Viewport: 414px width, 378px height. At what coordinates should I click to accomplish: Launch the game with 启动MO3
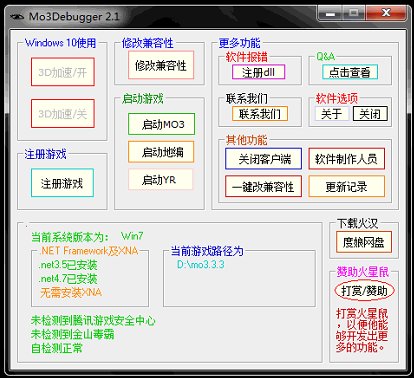(x=161, y=124)
